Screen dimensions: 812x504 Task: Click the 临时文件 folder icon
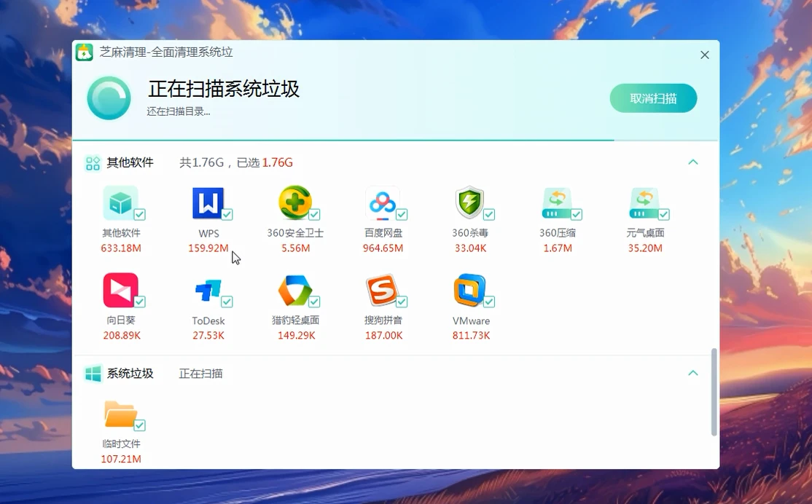[121, 414]
